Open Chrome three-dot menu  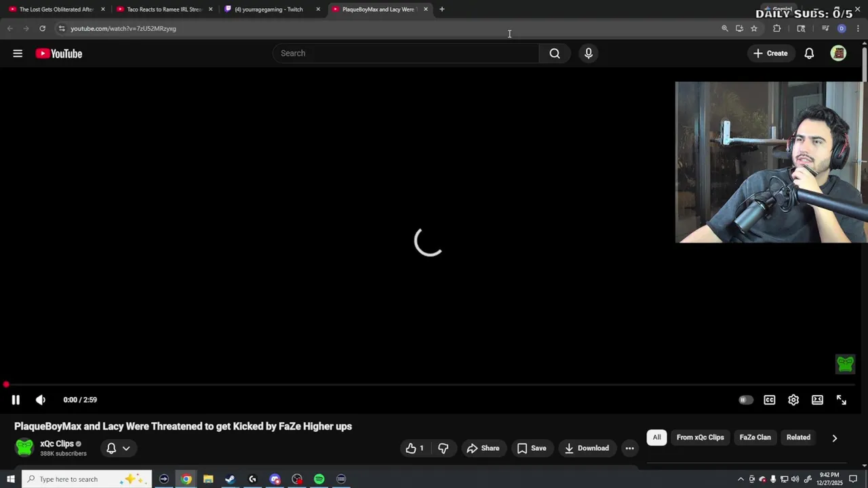coord(858,28)
